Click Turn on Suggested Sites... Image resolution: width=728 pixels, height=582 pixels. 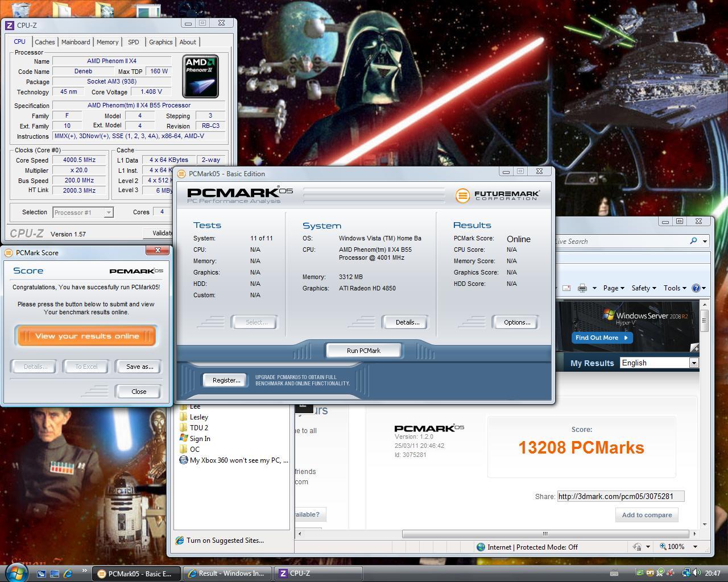pos(220,541)
